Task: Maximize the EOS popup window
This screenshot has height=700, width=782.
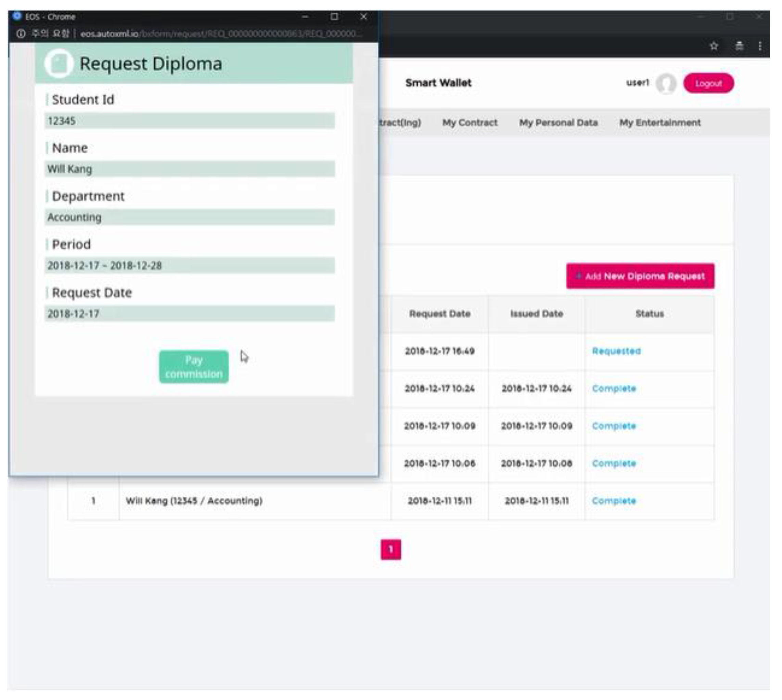Action: [334, 16]
